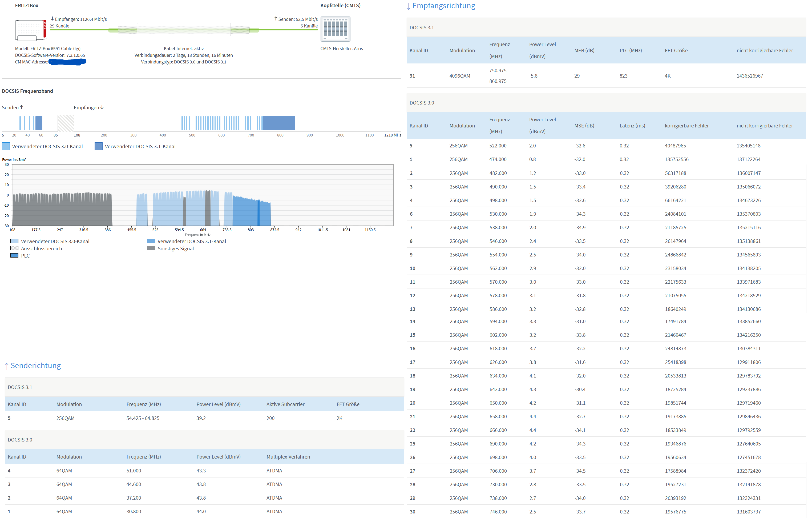The height and width of the screenshot is (522, 812).
Task: Click the hatched exclusion zone in frequency band
Action: click(66, 123)
